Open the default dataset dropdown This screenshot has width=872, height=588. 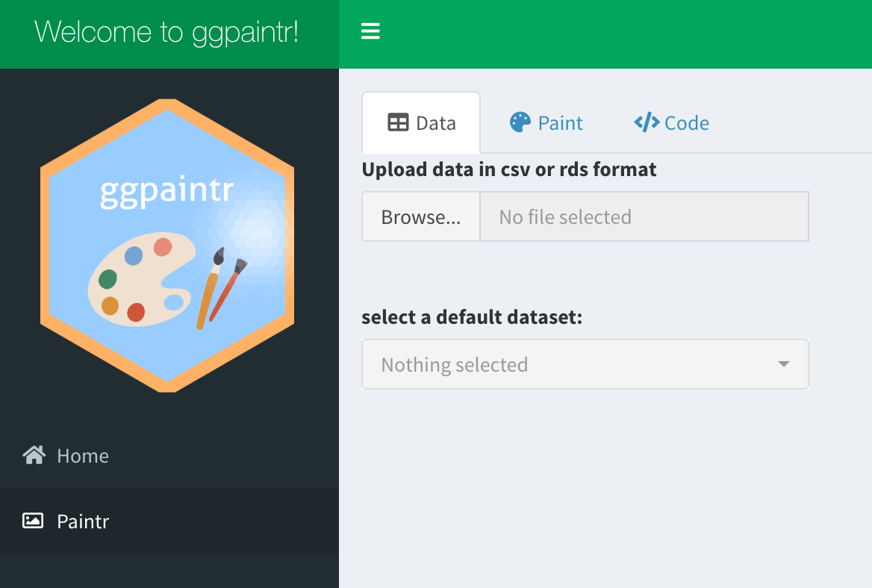[x=585, y=365]
